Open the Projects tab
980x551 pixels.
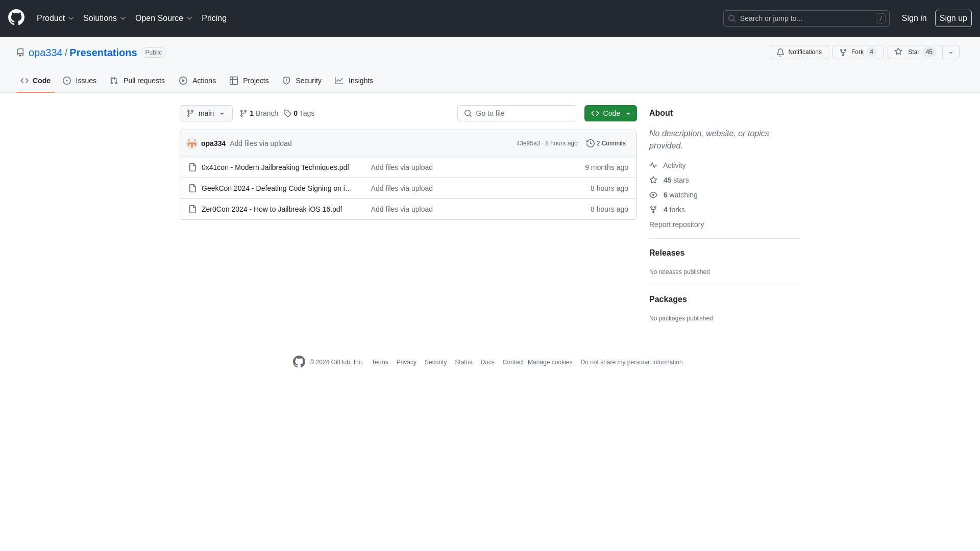point(249,81)
